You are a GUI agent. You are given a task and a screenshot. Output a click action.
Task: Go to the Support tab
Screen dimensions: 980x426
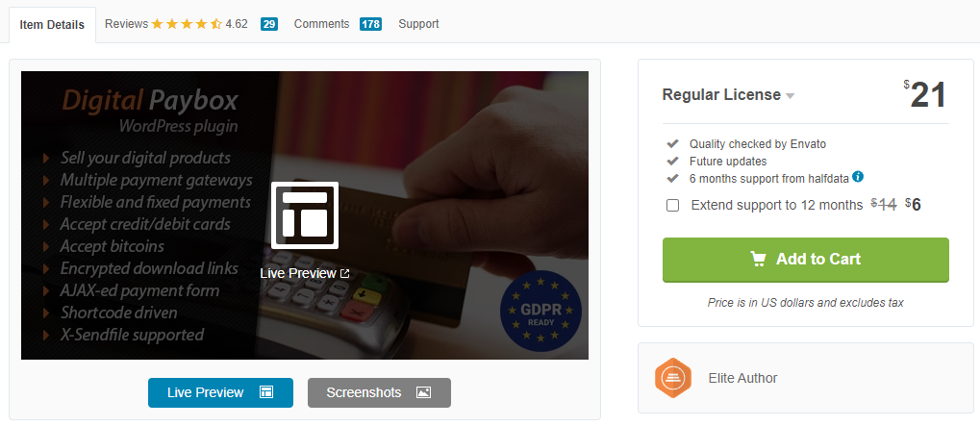(x=418, y=24)
